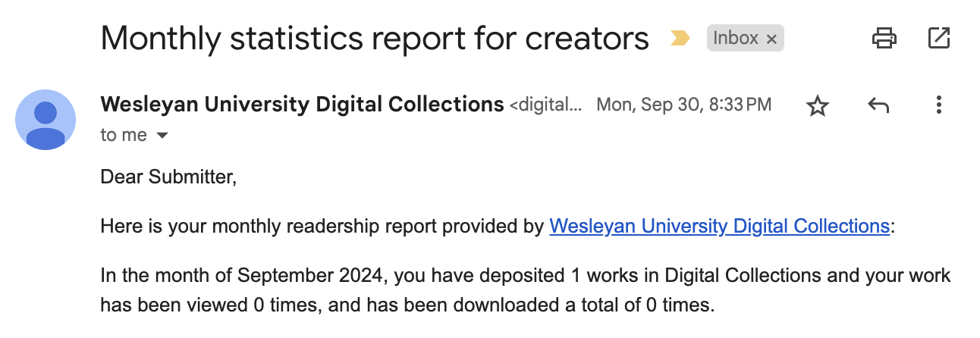
Task: Print the email using the printer icon
Action: 884,38
